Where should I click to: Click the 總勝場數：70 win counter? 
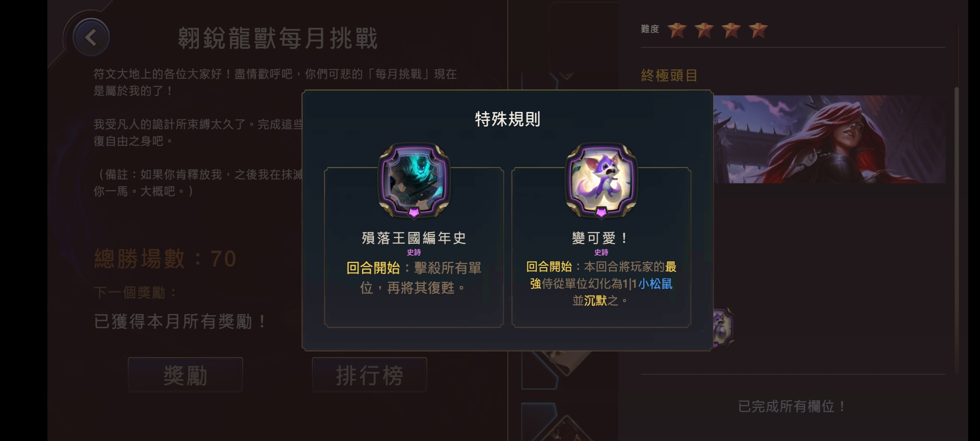coord(165,259)
